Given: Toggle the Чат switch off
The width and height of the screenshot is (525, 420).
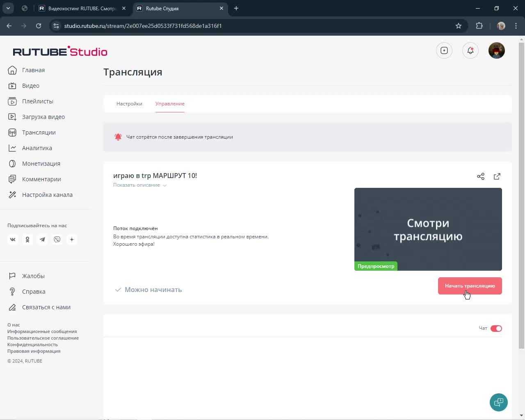Looking at the screenshot, I should (x=496, y=329).
